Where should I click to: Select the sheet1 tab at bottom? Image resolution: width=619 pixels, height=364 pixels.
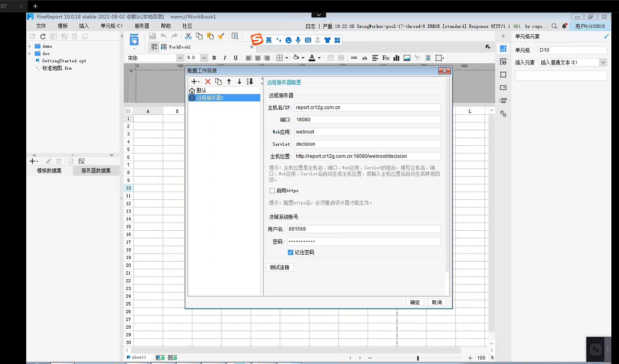(x=137, y=357)
